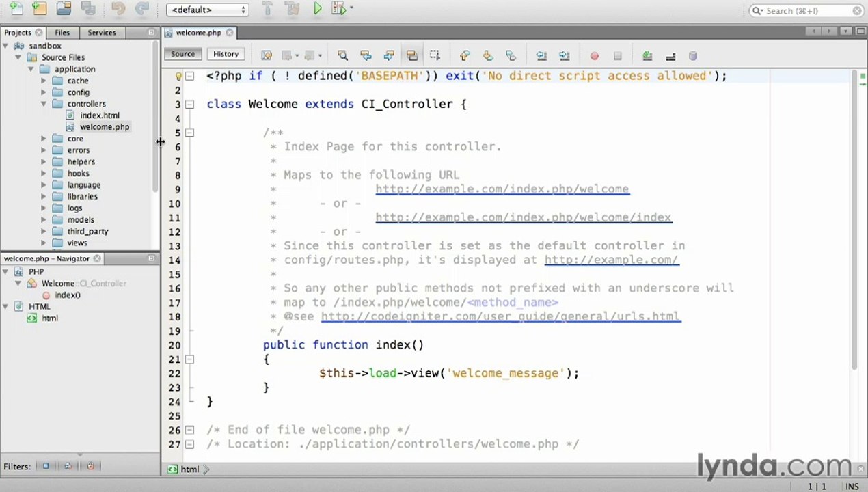
Task: Click the Shift Line Right icon
Action: click(x=564, y=55)
